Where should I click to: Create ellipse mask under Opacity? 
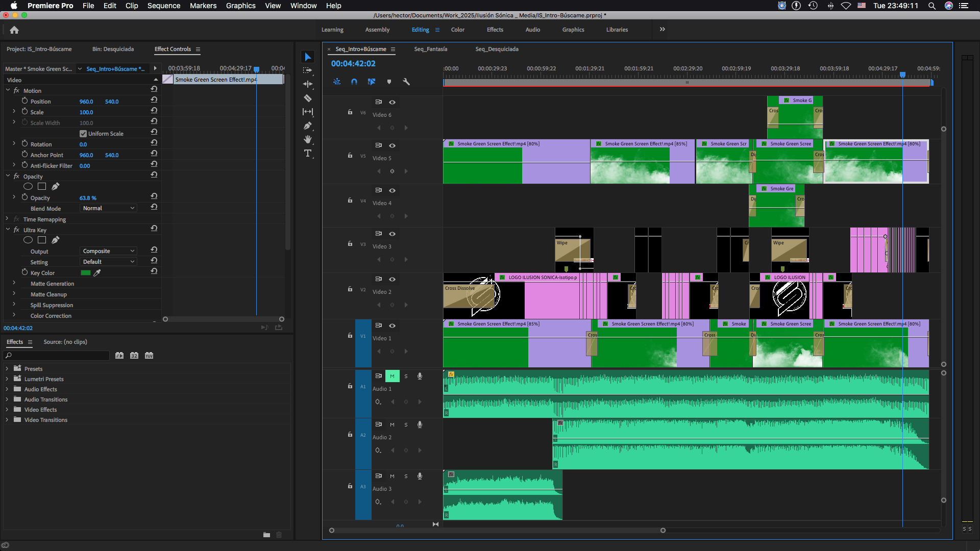tap(28, 187)
